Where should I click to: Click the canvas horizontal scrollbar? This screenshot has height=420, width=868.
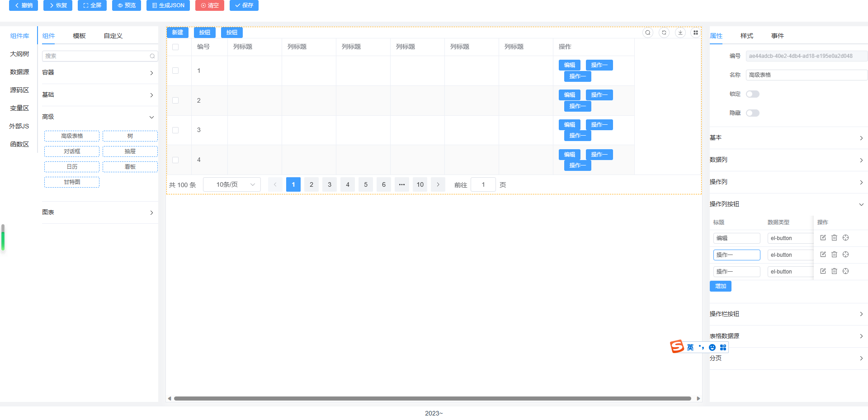point(432,399)
